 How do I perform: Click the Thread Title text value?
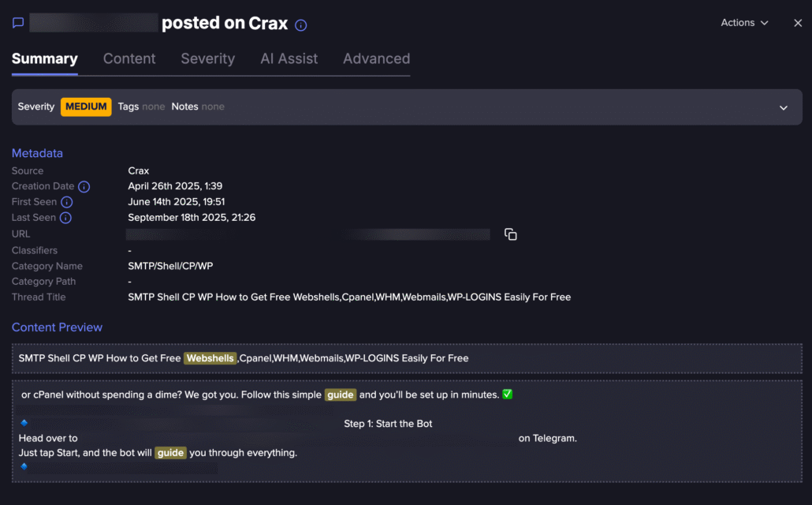pos(349,297)
